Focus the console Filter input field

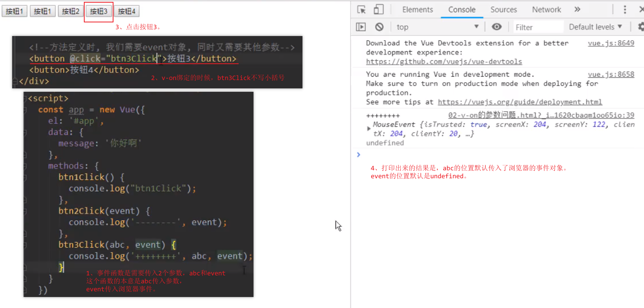point(538,27)
